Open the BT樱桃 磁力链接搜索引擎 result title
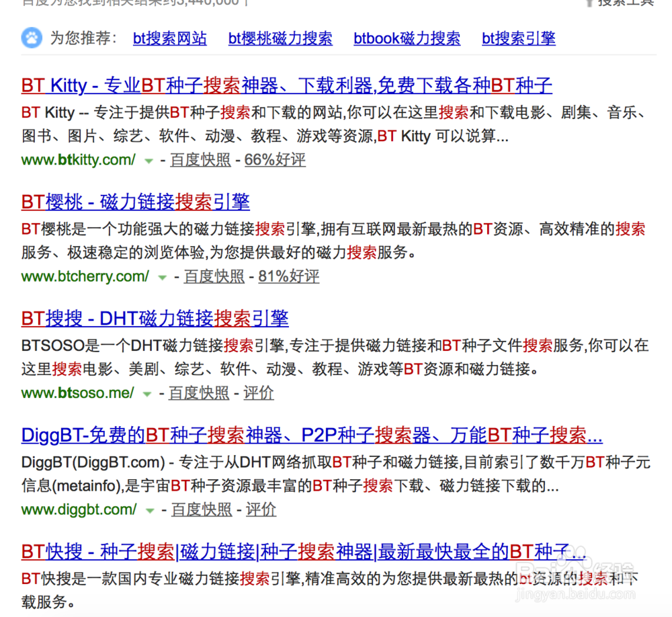Screen dimensions: 672x617 click(136, 202)
